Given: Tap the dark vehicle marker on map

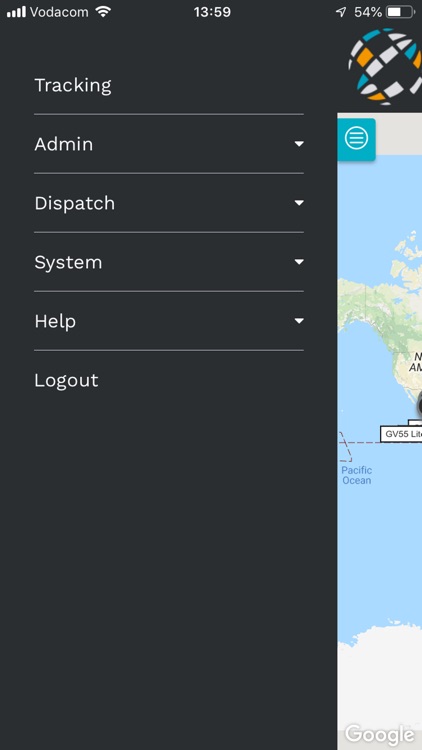Looking at the screenshot, I should point(420,406).
